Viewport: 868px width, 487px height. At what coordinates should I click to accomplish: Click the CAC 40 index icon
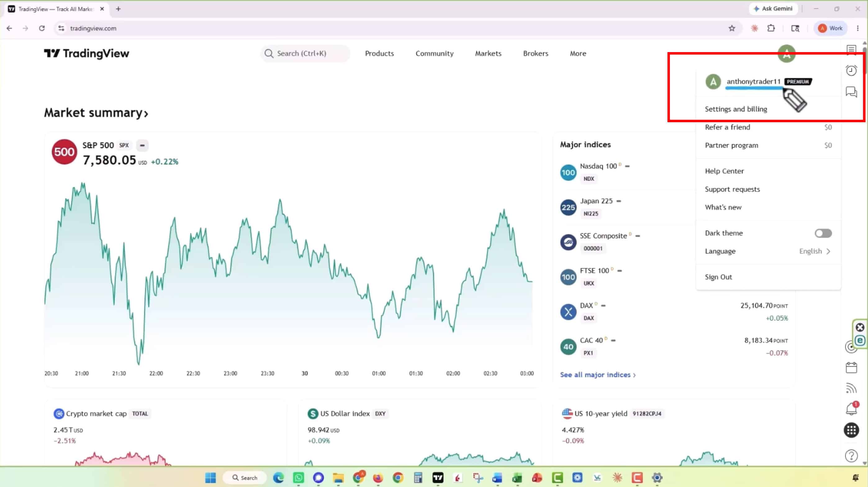tap(568, 346)
